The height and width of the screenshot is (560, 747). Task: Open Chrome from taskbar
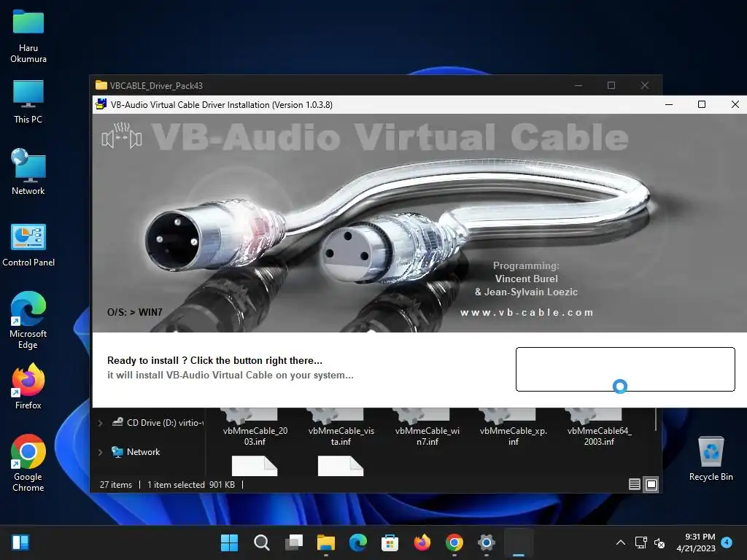(454, 542)
